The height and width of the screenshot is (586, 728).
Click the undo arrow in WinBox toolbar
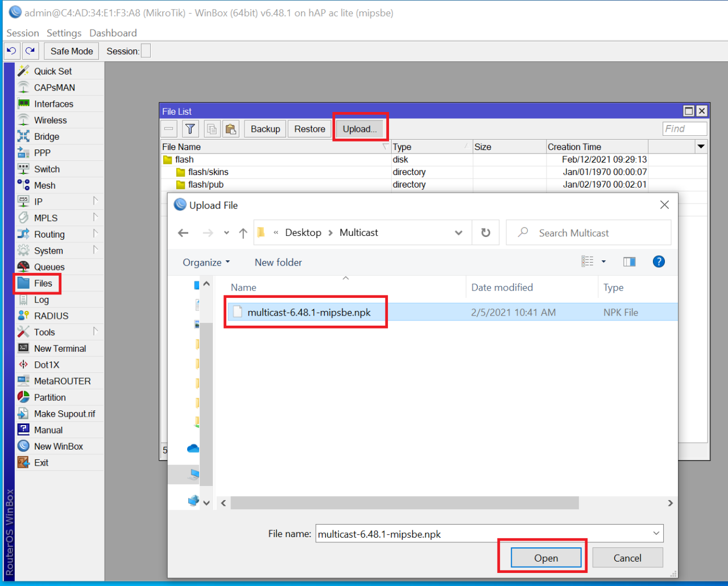[x=11, y=51]
